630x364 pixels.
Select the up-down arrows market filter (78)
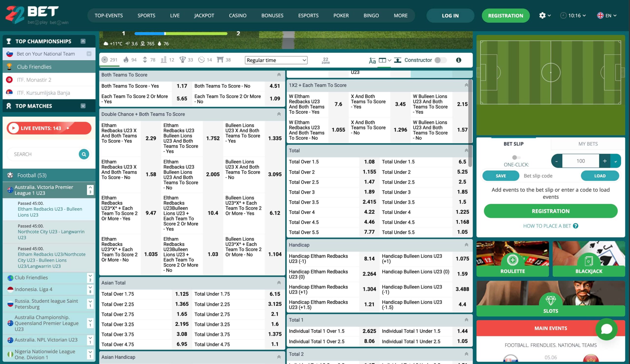(149, 60)
